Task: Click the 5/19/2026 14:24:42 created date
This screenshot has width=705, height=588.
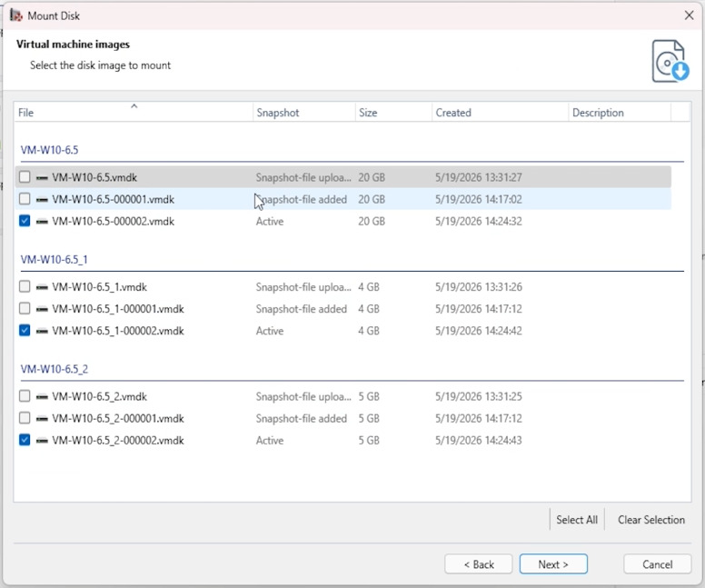Action: (x=479, y=331)
